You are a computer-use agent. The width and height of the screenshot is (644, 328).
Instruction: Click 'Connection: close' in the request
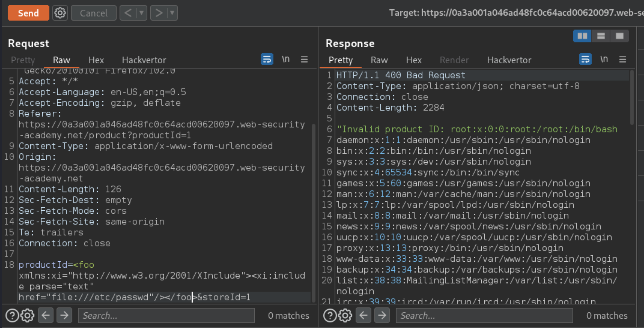pos(64,243)
